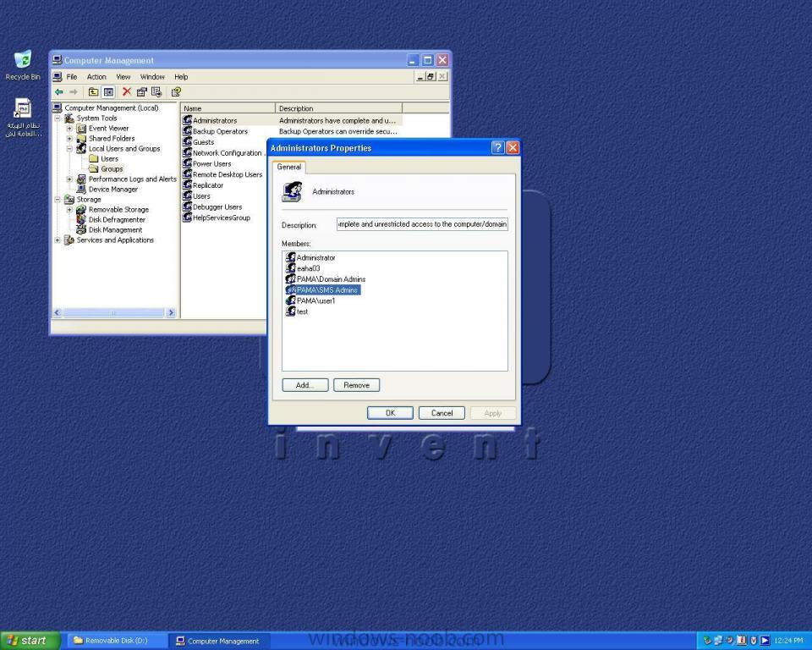Switch to Removable Disk (D:) taskbar button
This screenshot has height=650, width=812.
click(x=116, y=641)
